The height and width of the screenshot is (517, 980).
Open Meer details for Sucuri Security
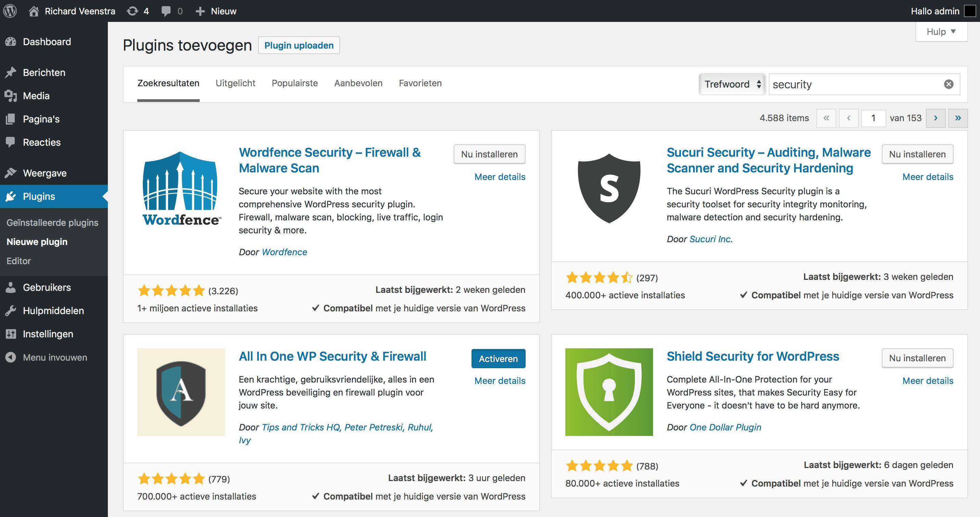tap(928, 177)
